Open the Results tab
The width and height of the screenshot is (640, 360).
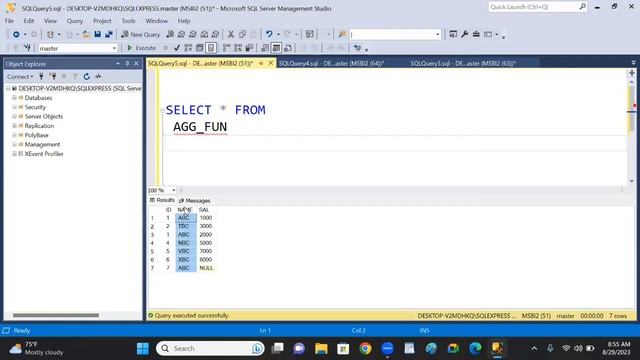pyautogui.click(x=162, y=200)
